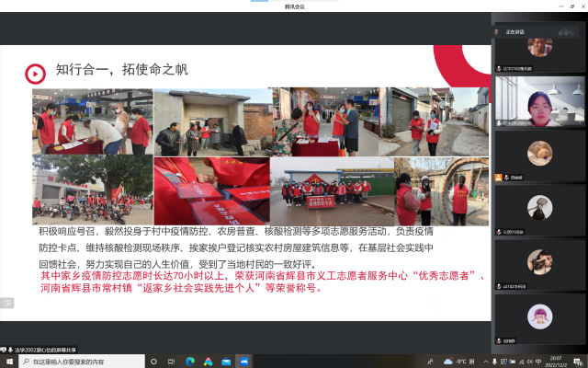588x368 pixels.
Task: Open Microsoft Edge from the taskbar
Action: point(191,362)
